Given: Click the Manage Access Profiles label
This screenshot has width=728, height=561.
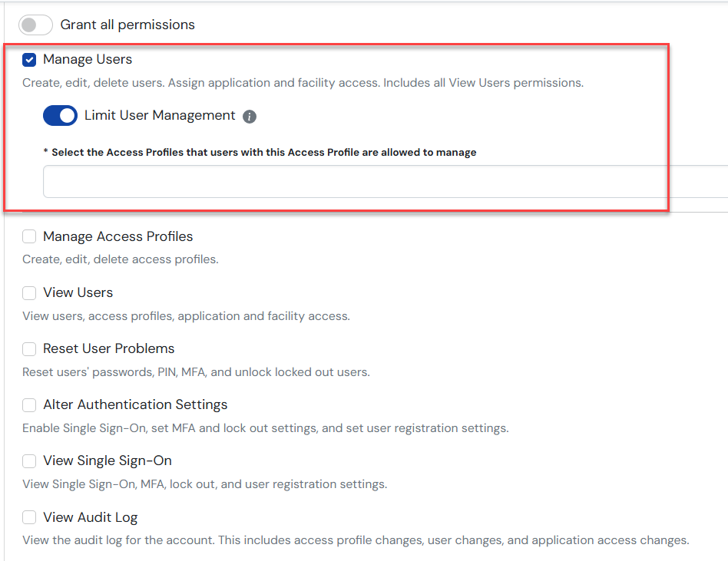Looking at the screenshot, I should coord(117,237).
